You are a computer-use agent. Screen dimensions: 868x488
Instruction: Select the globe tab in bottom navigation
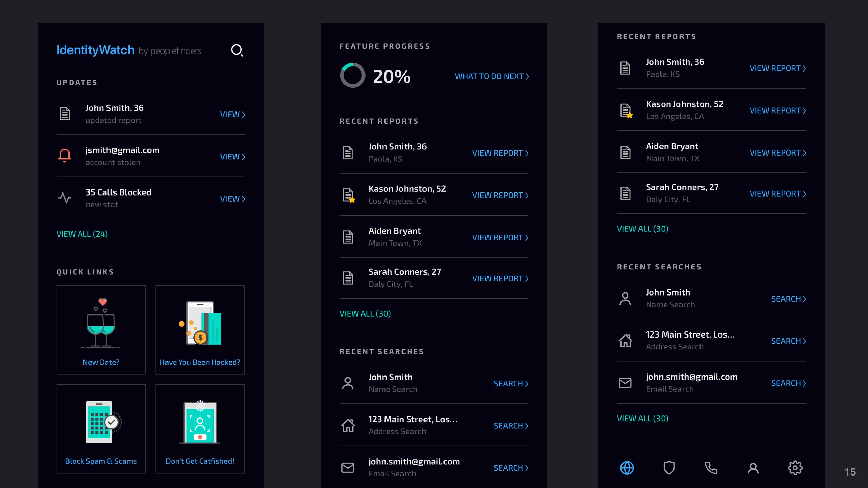[627, 468]
